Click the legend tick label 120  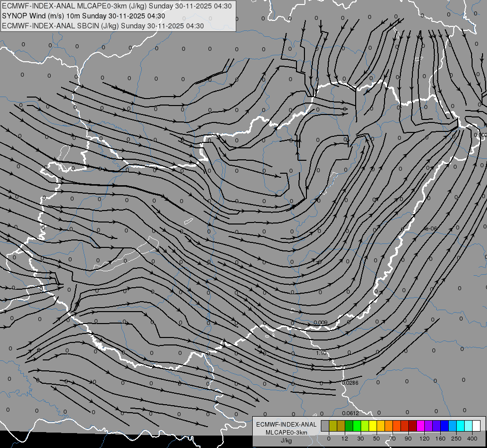(424, 439)
